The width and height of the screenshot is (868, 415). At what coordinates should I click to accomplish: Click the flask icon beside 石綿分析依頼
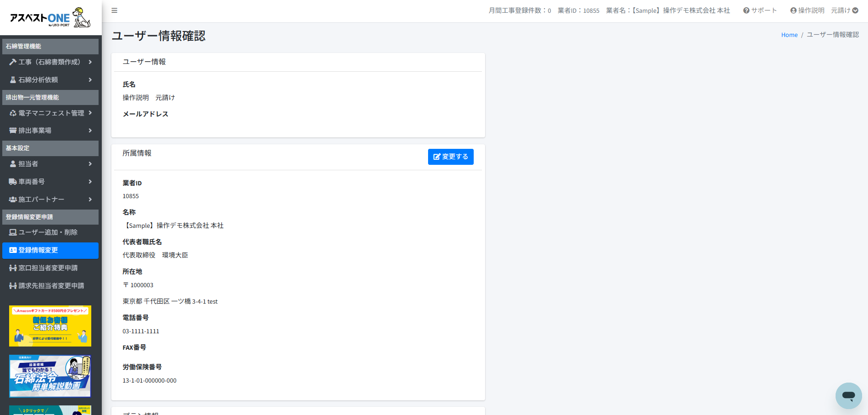(x=13, y=80)
